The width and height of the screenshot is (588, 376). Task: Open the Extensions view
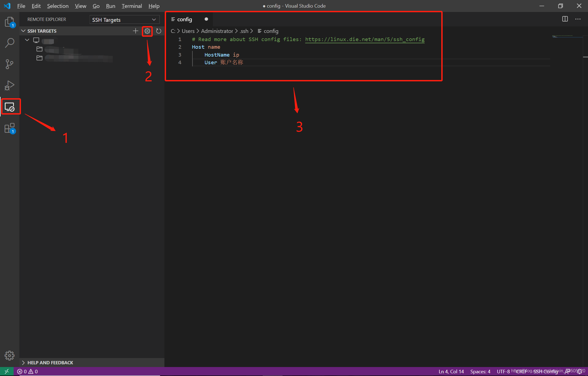(10, 128)
